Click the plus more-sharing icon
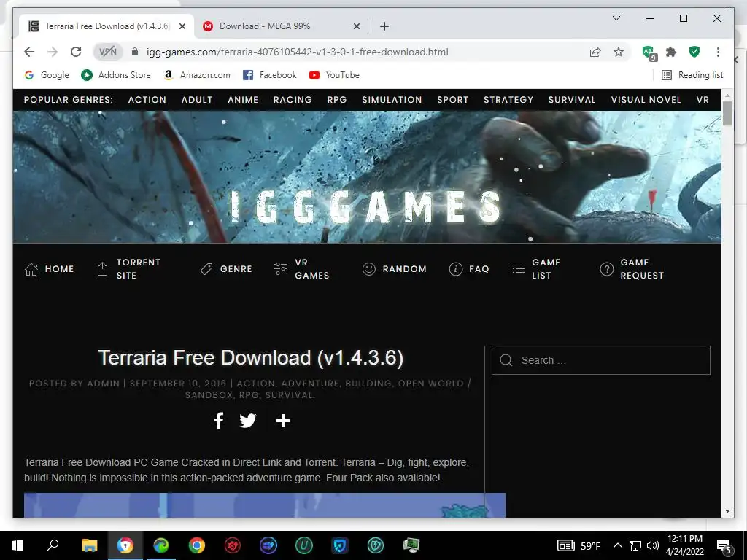The image size is (747, 560). [283, 421]
